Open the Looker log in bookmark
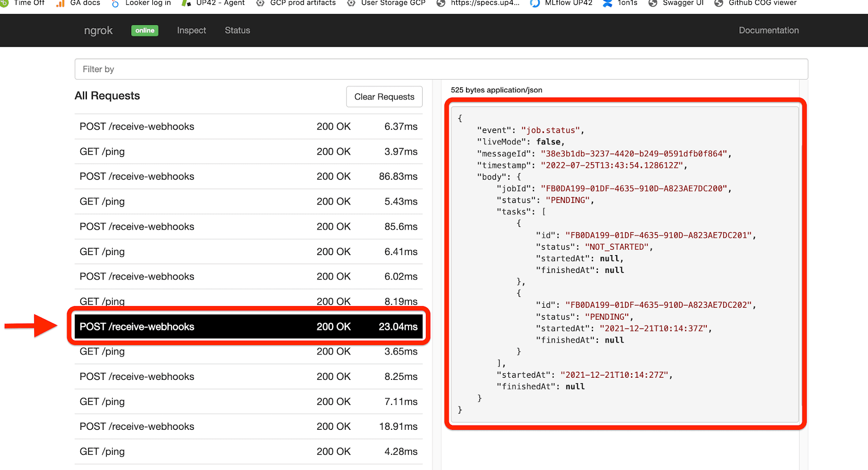Image resolution: width=868 pixels, height=470 pixels. tap(141, 3)
